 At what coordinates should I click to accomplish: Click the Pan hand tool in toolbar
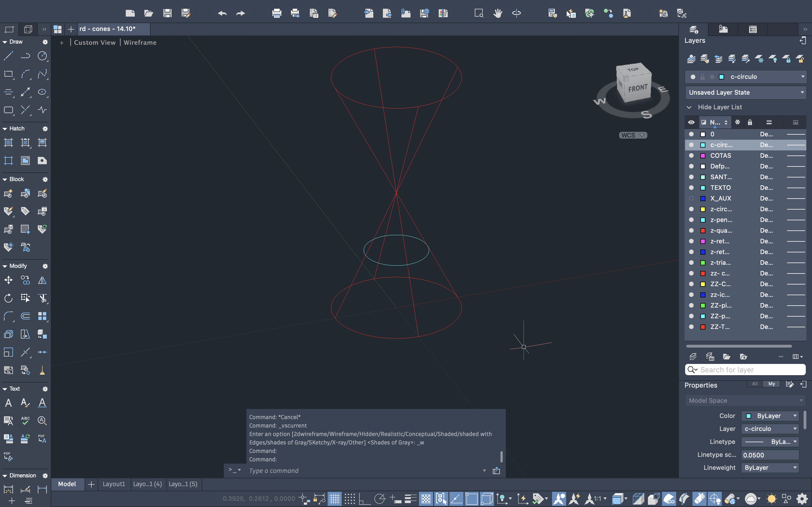point(498,14)
